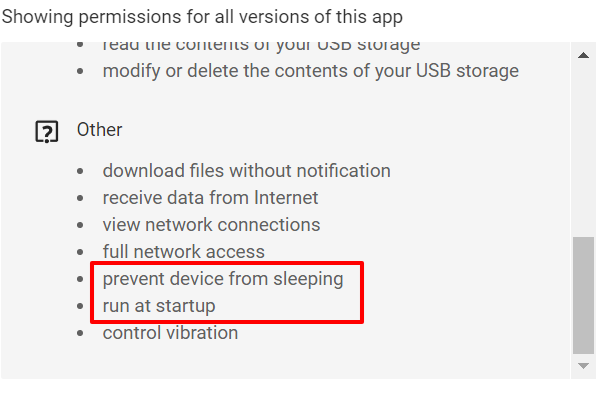
Task: Select the 'Other' permissions group heading
Action: click(99, 130)
